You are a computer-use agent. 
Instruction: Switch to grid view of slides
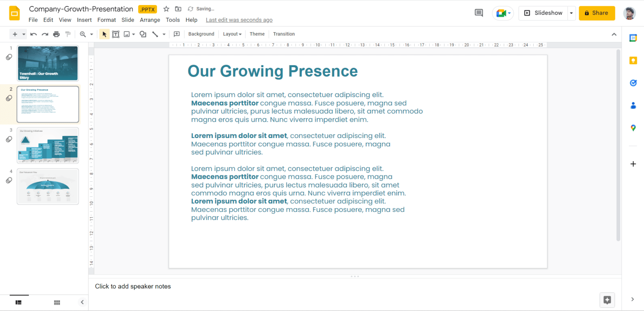click(57, 302)
